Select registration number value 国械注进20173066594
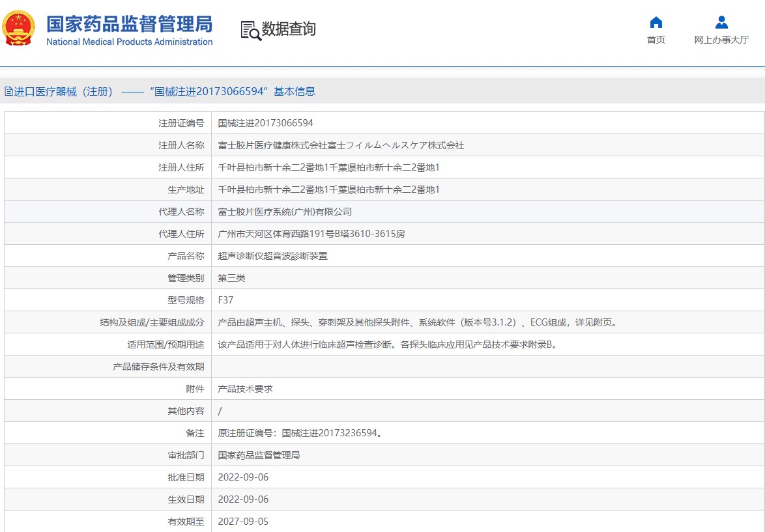 tap(265, 123)
